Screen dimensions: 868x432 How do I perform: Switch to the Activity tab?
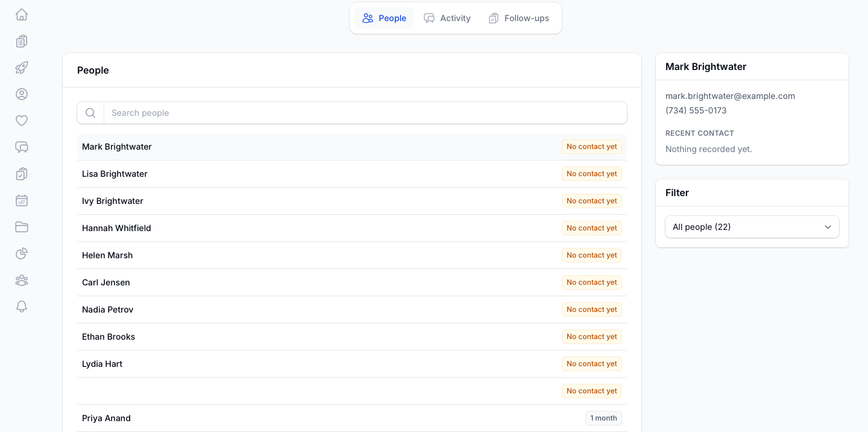[x=447, y=18]
